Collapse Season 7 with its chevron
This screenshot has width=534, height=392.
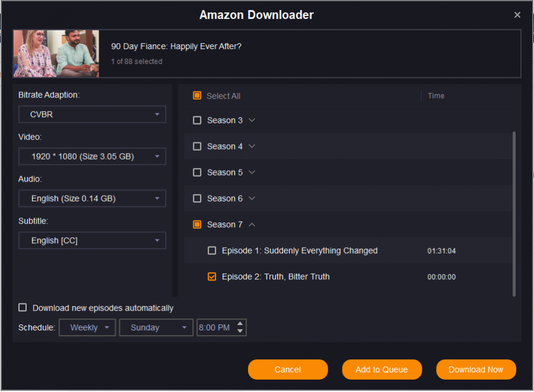pyautogui.click(x=252, y=225)
